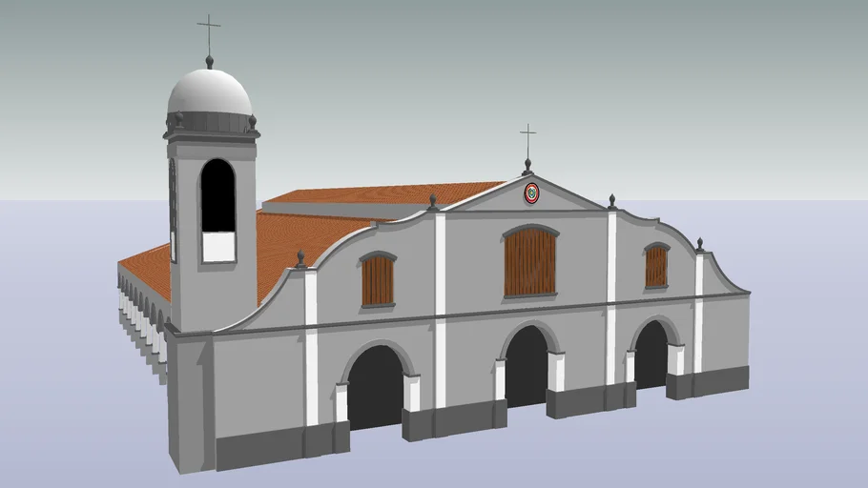
Task: Click the center arched doorway
Action: pos(527,367)
